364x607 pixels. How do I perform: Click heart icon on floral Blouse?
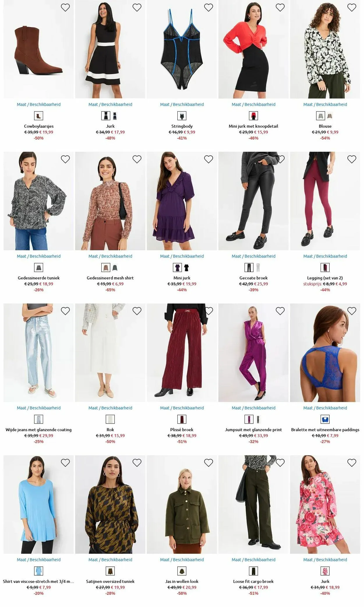point(352,8)
